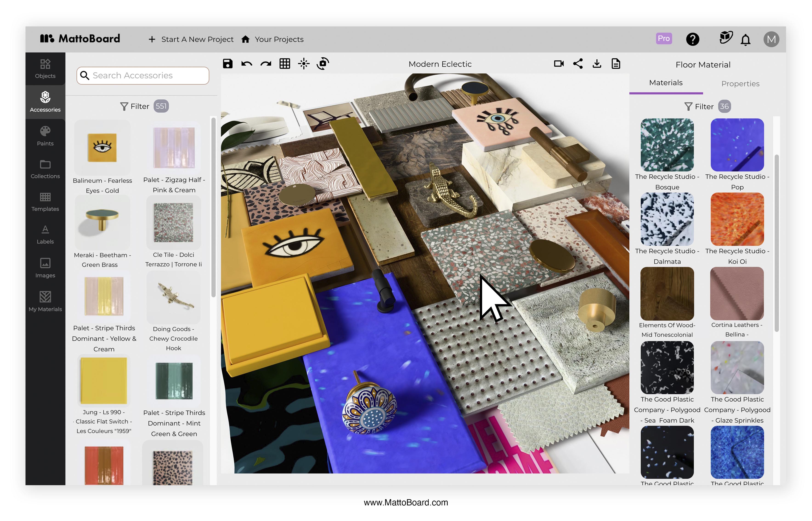
Task: Choose Cortina Leathers Bellina material
Action: [x=737, y=294]
